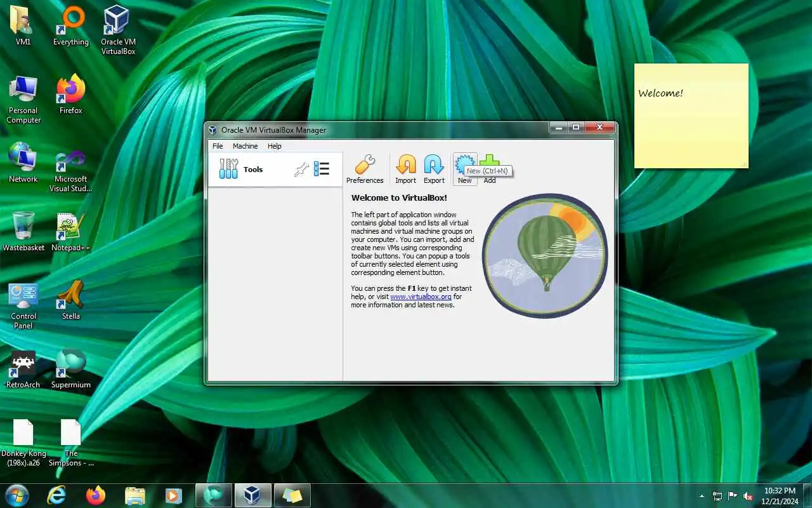
Task: Select Oracle VM VirtualBox desktop shortcut
Action: tap(118, 30)
